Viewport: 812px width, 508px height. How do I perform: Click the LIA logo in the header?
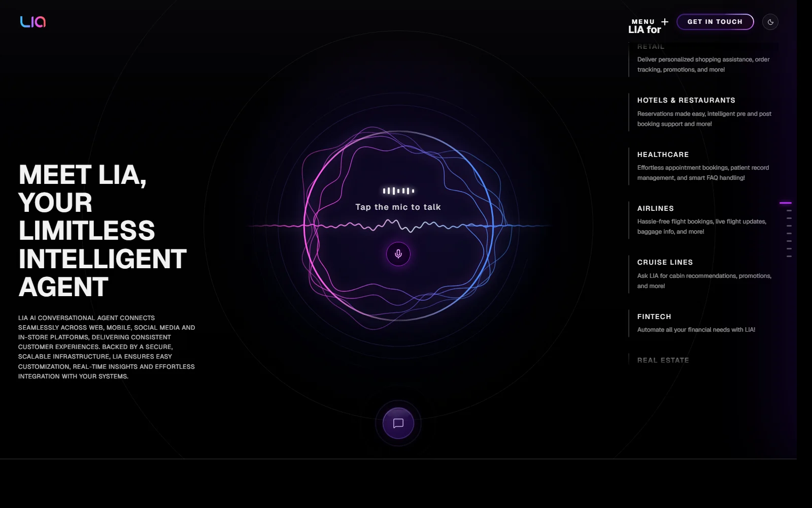point(33,22)
